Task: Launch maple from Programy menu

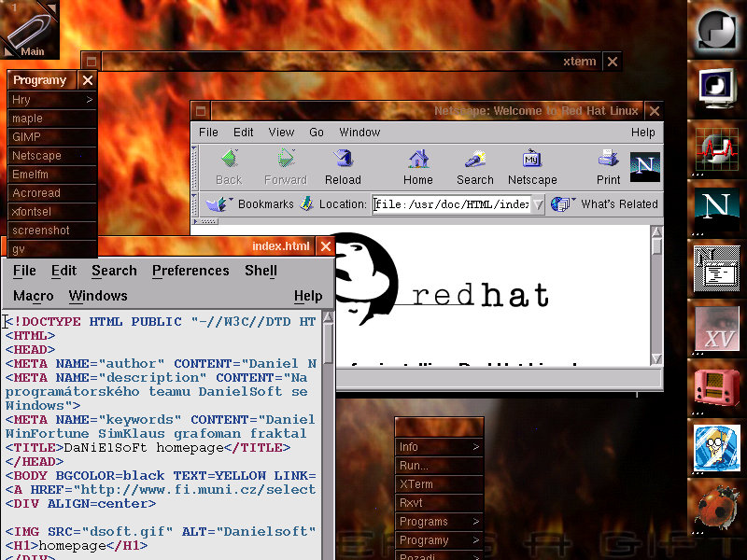Action: (52, 119)
